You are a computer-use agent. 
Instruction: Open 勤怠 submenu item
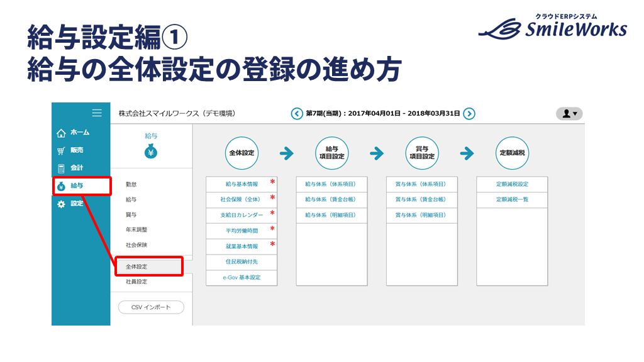tap(131, 184)
